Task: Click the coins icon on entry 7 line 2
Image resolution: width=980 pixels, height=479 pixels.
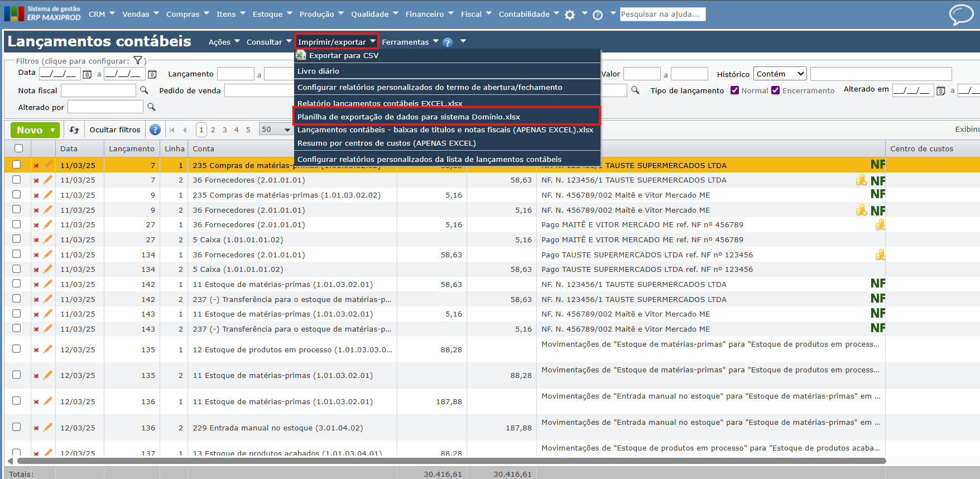Action: click(862, 180)
